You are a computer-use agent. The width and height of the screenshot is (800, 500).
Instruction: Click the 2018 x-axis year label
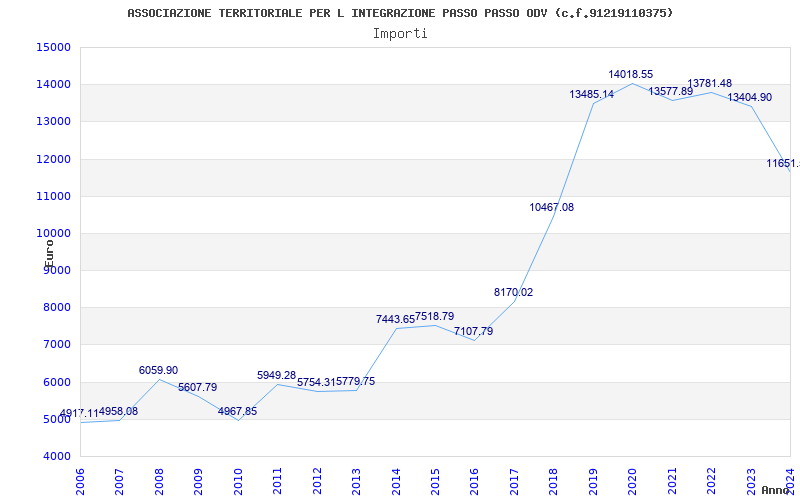554,482
